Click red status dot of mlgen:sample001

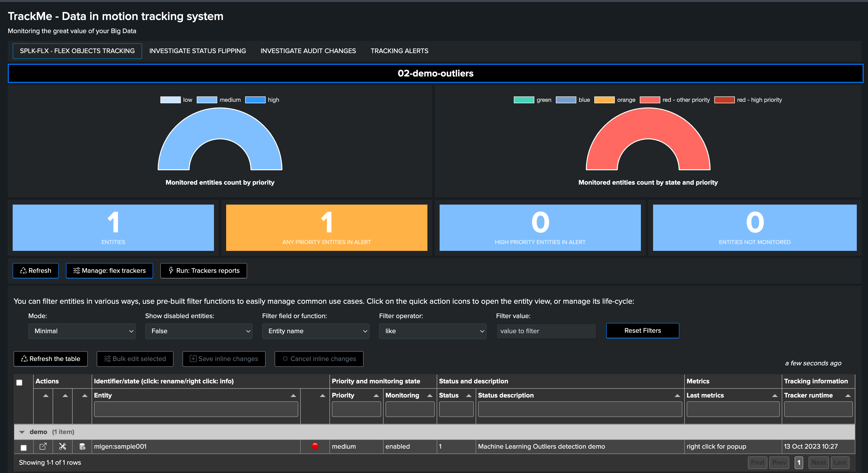coord(315,446)
